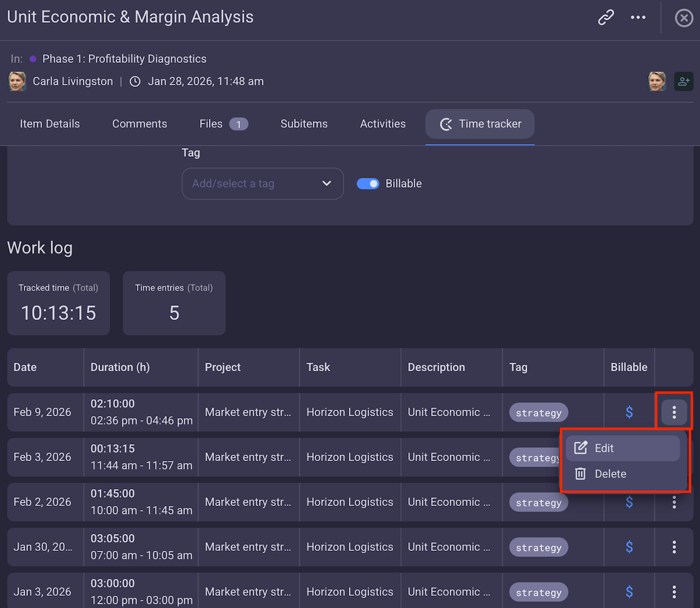Expand the Add/select a tag dropdown
700x608 pixels.
click(262, 184)
